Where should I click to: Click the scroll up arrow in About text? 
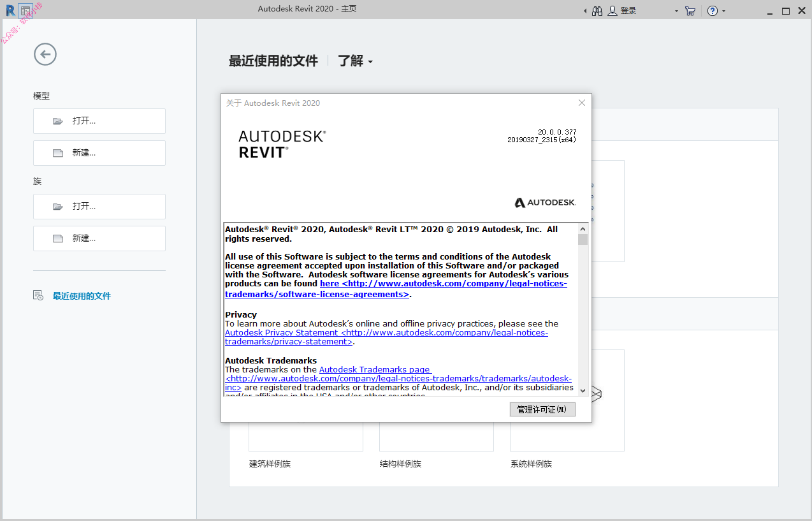[583, 228]
